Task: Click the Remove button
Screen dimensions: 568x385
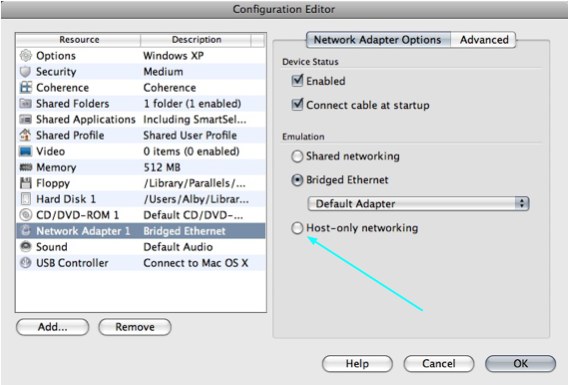Action: (x=135, y=327)
